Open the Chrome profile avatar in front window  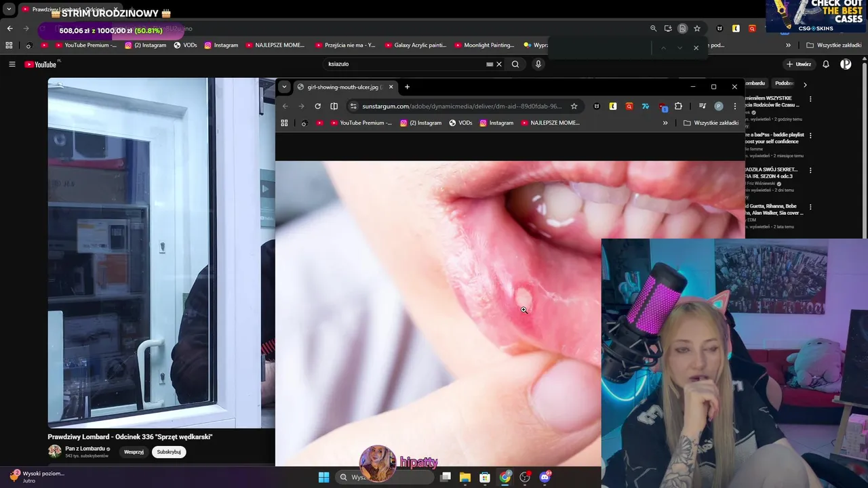718,106
